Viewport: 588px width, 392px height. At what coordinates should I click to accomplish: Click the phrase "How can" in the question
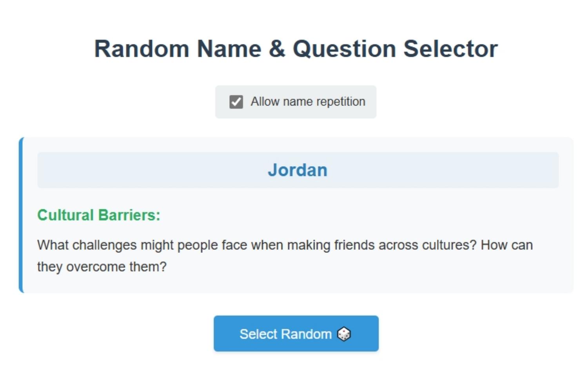click(506, 245)
